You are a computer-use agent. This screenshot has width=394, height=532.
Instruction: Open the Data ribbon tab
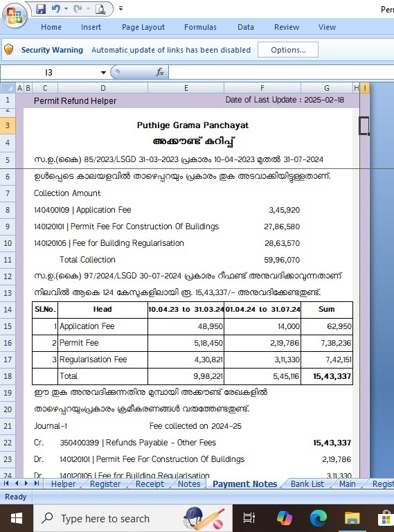[x=246, y=27]
